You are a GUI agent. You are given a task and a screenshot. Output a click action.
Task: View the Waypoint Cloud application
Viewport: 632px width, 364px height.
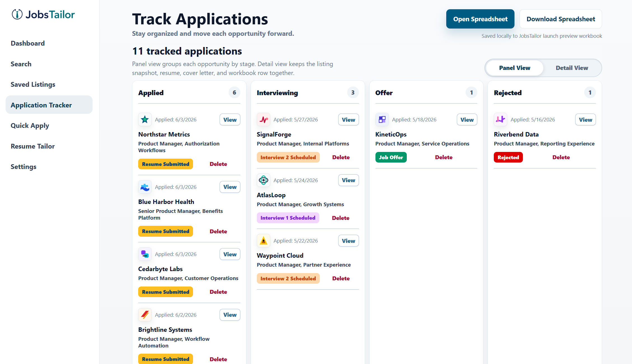349,241
